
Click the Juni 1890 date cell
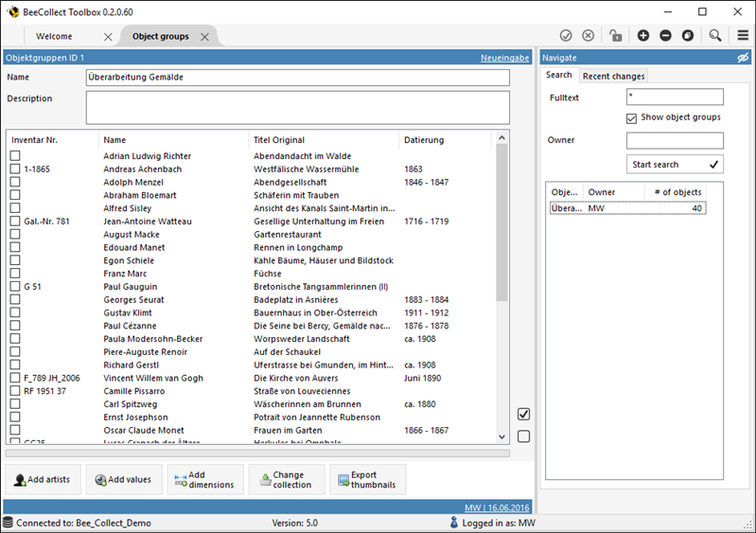[422, 378]
